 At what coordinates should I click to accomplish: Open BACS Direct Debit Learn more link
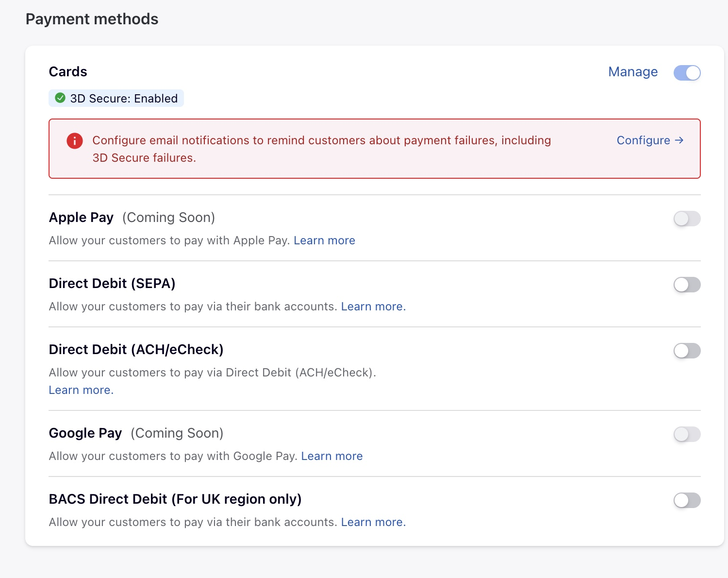click(373, 522)
